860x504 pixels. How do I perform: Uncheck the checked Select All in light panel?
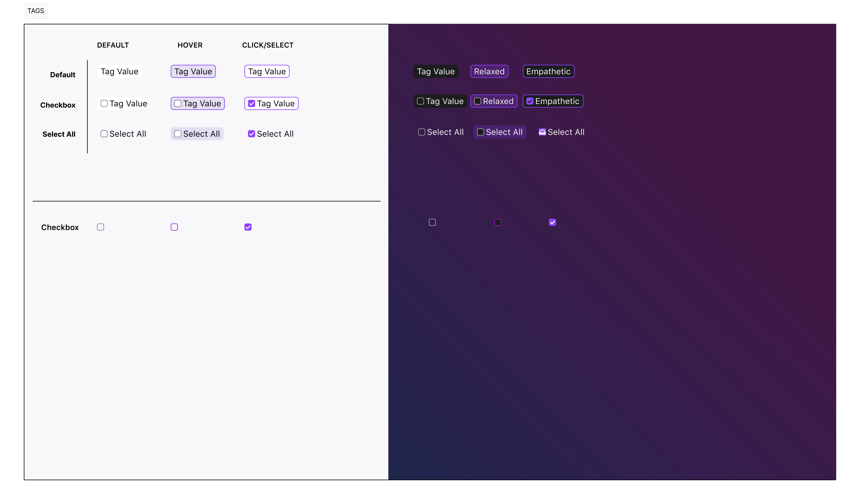point(252,134)
